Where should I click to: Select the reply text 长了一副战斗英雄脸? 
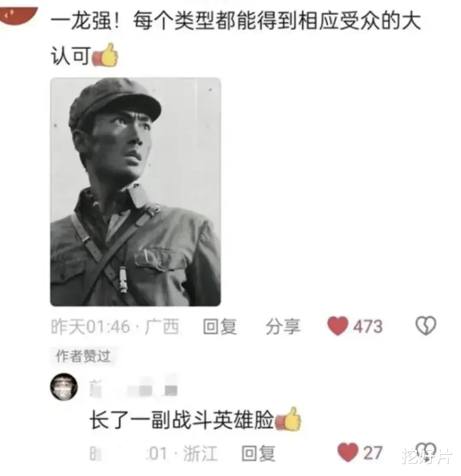(182, 420)
